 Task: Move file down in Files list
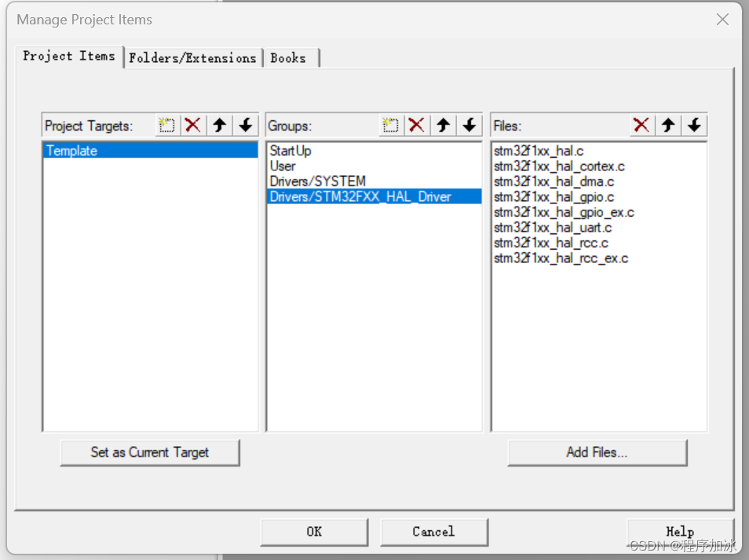pyautogui.click(x=694, y=125)
